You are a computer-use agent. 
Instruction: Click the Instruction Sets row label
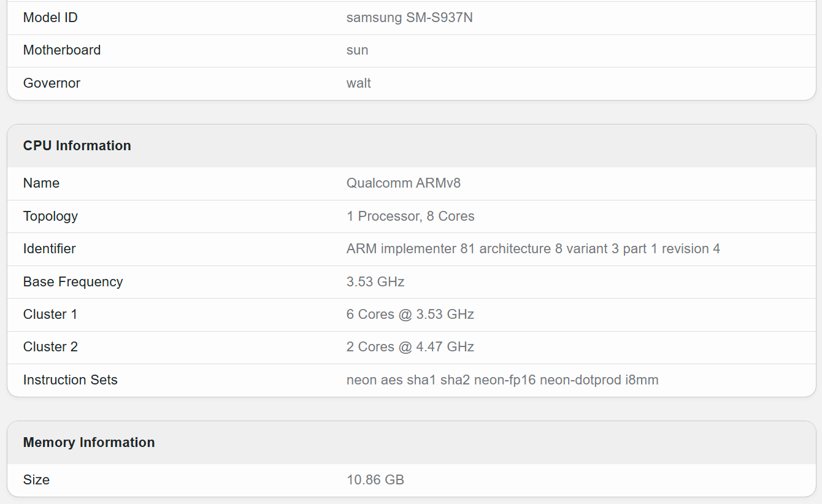(70, 380)
